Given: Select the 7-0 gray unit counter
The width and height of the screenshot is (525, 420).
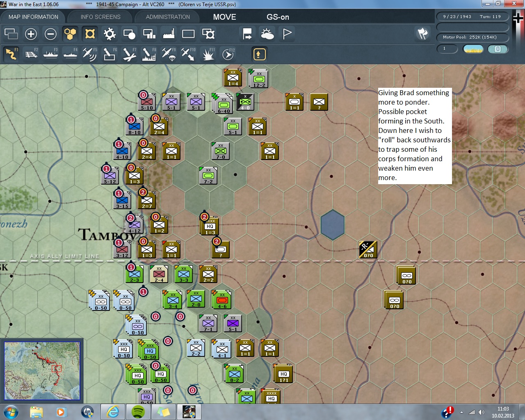Looking at the screenshot, I should (x=220, y=151).
